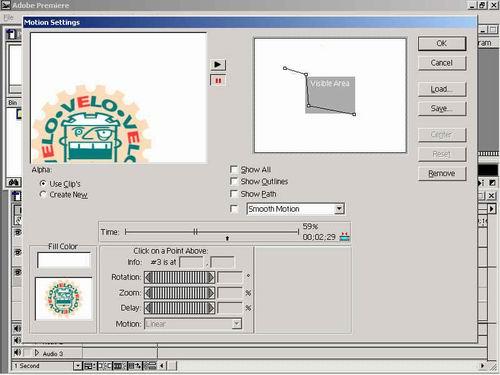This screenshot has height=375, width=500.
Task: Click the Load... button
Action: point(442,89)
